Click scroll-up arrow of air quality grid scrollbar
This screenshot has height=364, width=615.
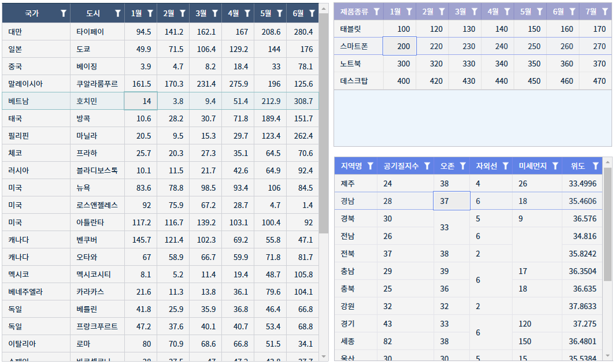[607, 162]
